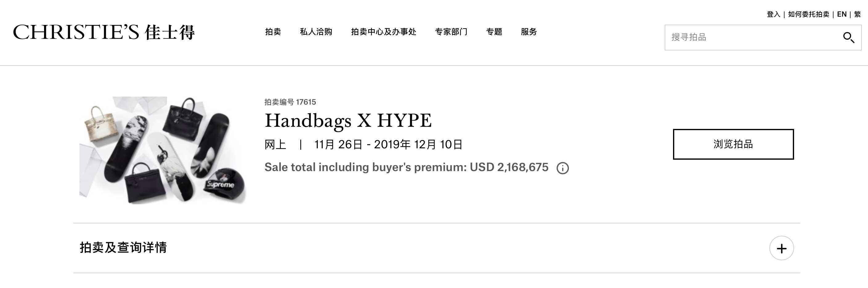Click the search magnifier icon
The height and width of the screenshot is (288, 868).
click(849, 38)
